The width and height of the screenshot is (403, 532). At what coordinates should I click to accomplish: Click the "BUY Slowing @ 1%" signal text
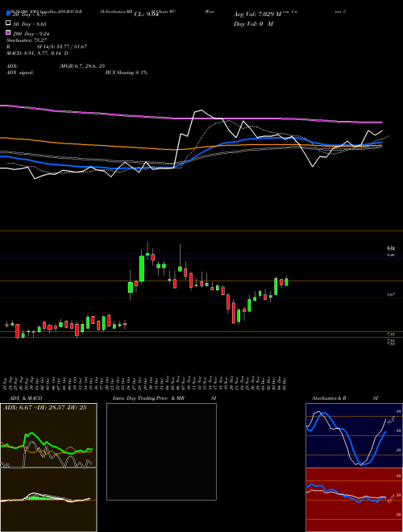click(x=127, y=73)
